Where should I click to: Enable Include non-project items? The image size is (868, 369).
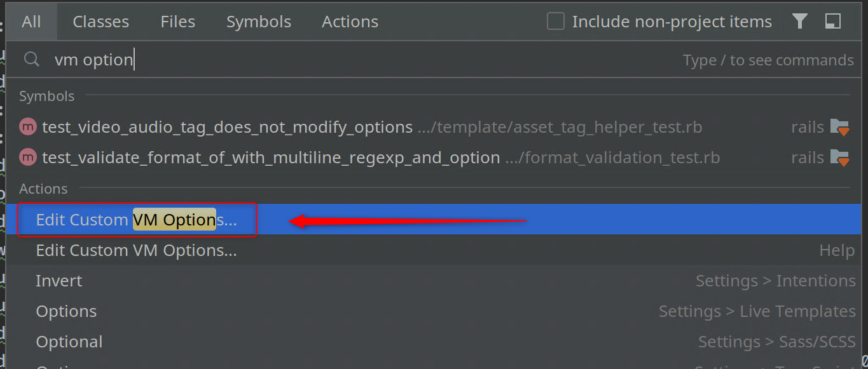[x=555, y=20]
